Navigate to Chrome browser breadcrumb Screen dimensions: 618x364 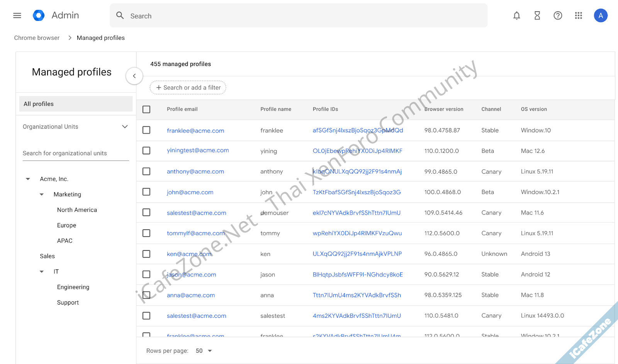[x=37, y=37]
